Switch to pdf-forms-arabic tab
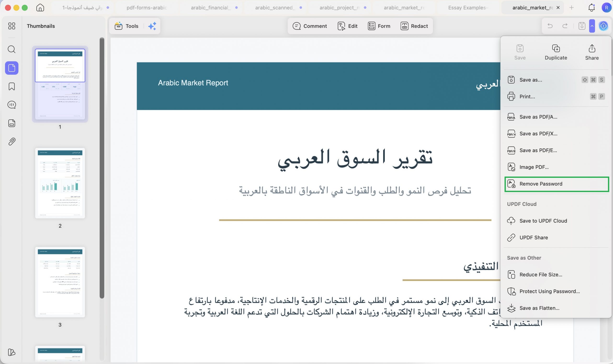 pos(147,8)
